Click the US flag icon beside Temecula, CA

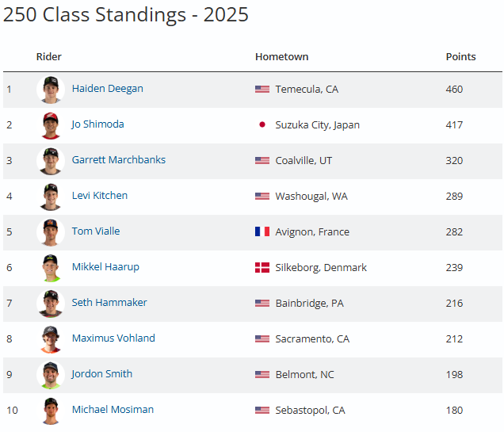click(262, 90)
